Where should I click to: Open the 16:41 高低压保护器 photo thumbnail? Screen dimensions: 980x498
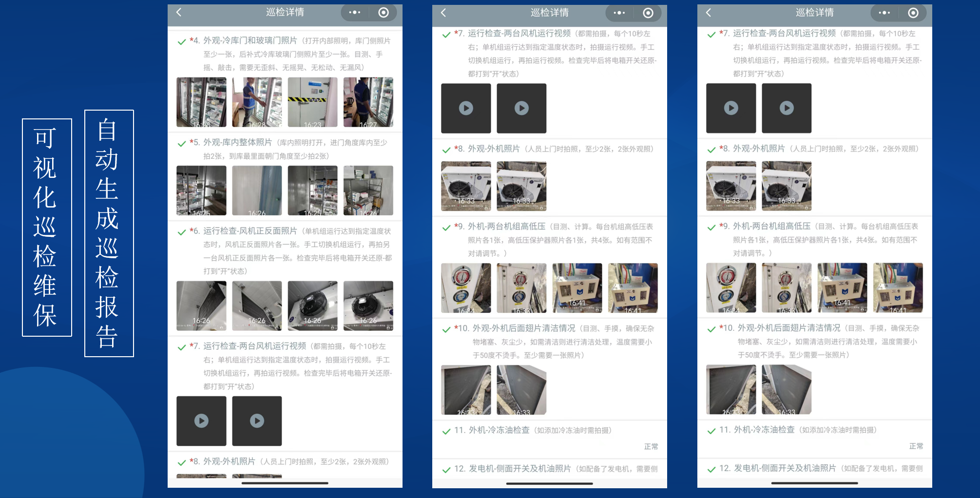tap(577, 288)
